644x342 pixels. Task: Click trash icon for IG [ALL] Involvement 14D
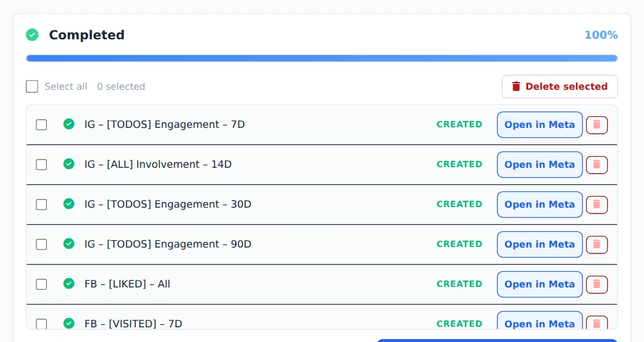click(597, 165)
